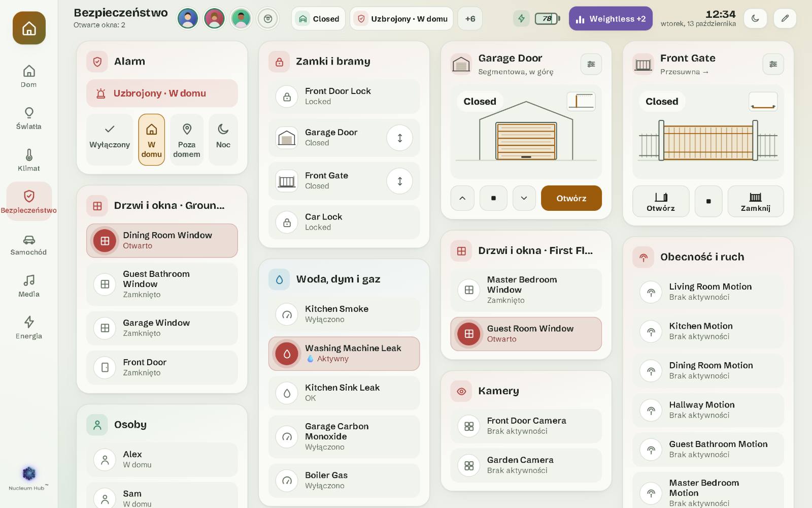Open the Klimat sidebar section
812x508 pixels.
pos(29,160)
